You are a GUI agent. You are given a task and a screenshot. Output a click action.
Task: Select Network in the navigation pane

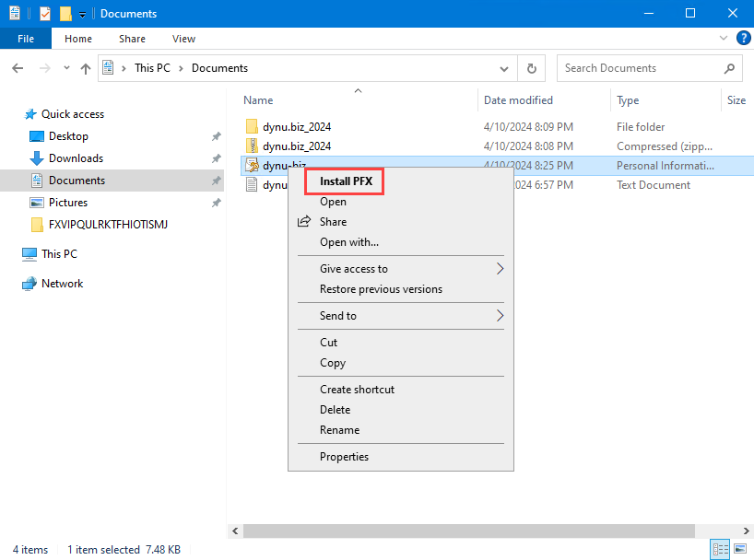pyautogui.click(x=62, y=284)
